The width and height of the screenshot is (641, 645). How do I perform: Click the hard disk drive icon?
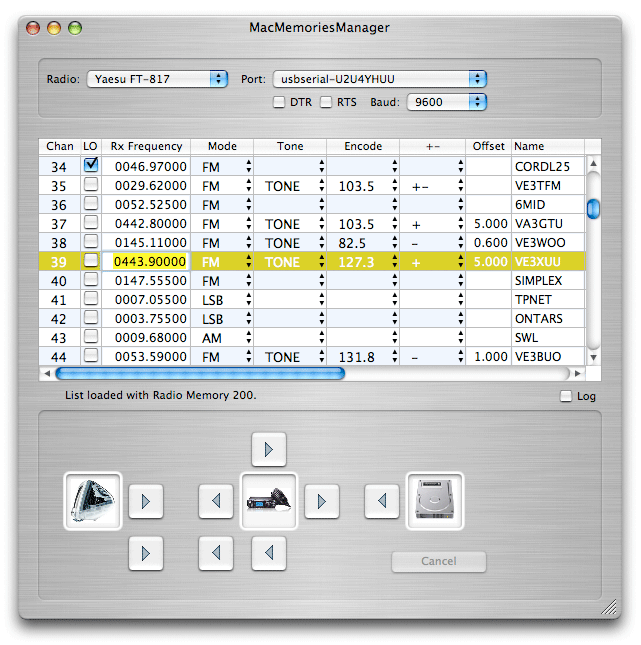tap(435, 501)
